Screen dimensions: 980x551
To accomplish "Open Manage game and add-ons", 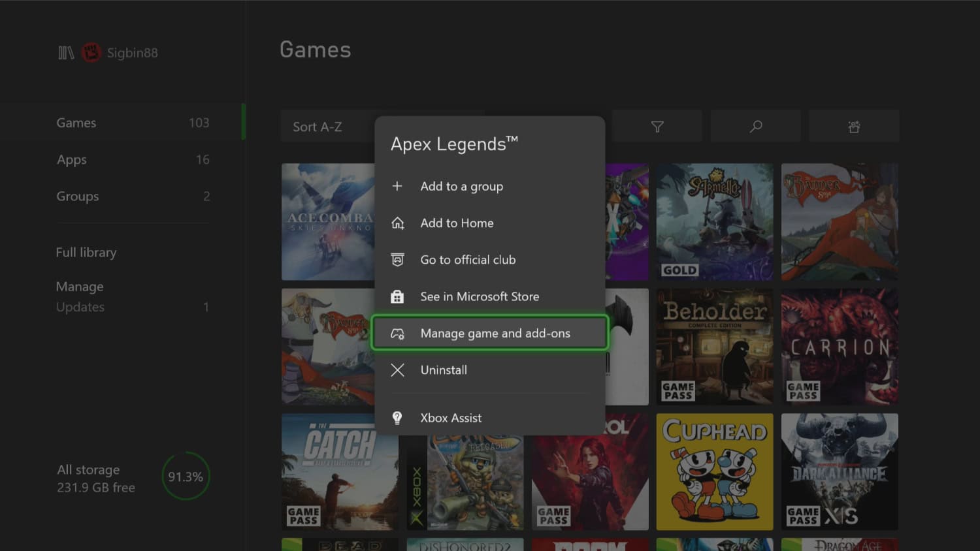I will 490,333.
